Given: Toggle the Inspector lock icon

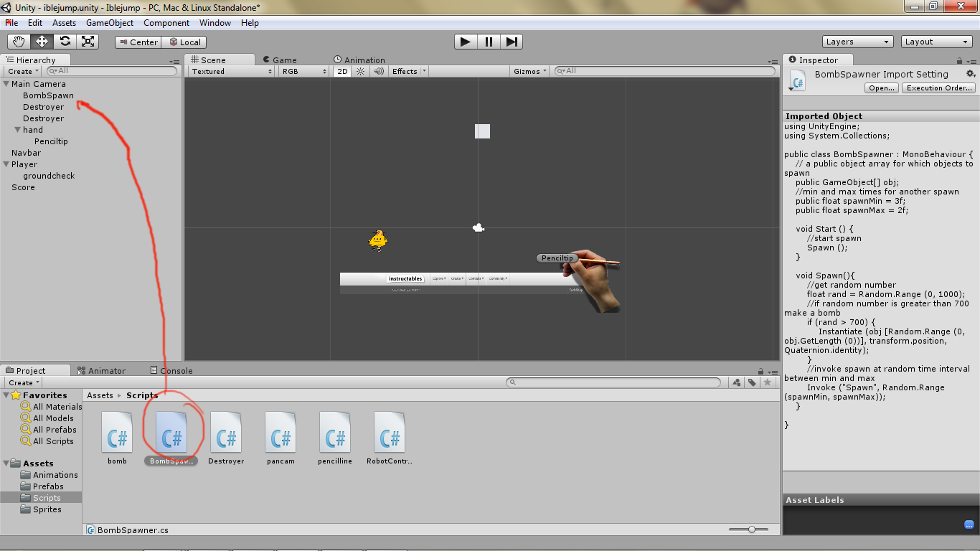Looking at the screenshot, I should point(961,61).
